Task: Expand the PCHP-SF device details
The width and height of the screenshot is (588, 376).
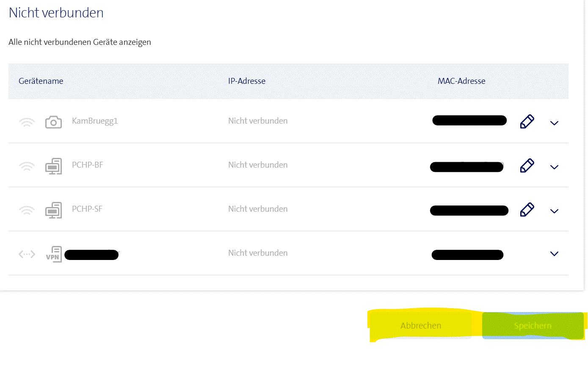Action: (554, 211)
